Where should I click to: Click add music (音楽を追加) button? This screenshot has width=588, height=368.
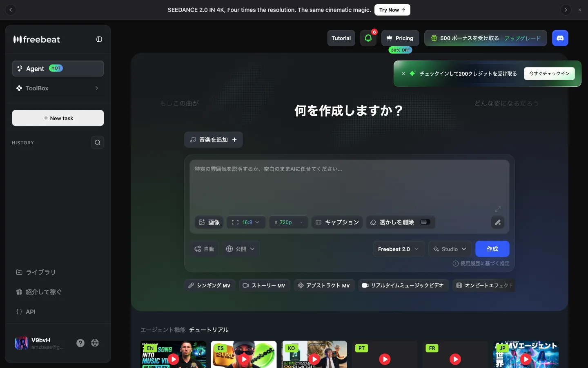point(214,140)
